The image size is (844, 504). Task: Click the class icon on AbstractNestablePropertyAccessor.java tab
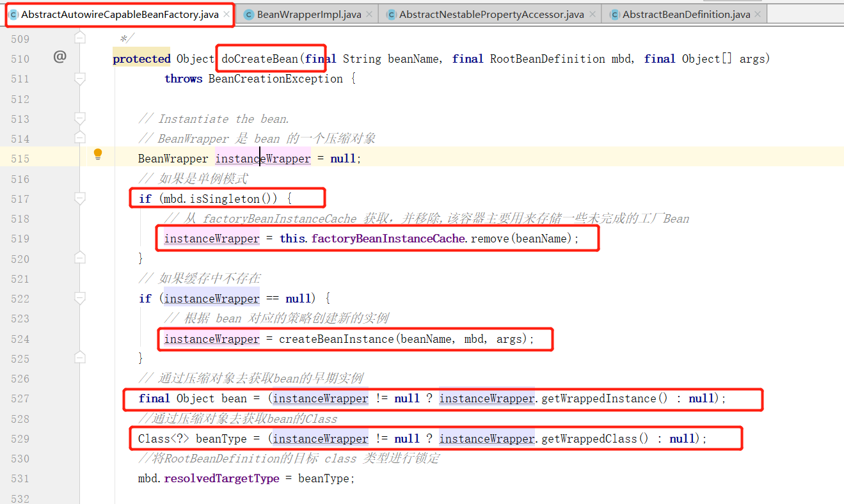(x=391, y=14)
